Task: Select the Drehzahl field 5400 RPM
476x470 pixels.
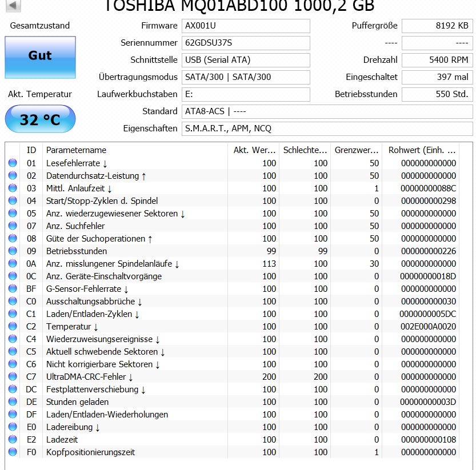Action: pos(437,60)
